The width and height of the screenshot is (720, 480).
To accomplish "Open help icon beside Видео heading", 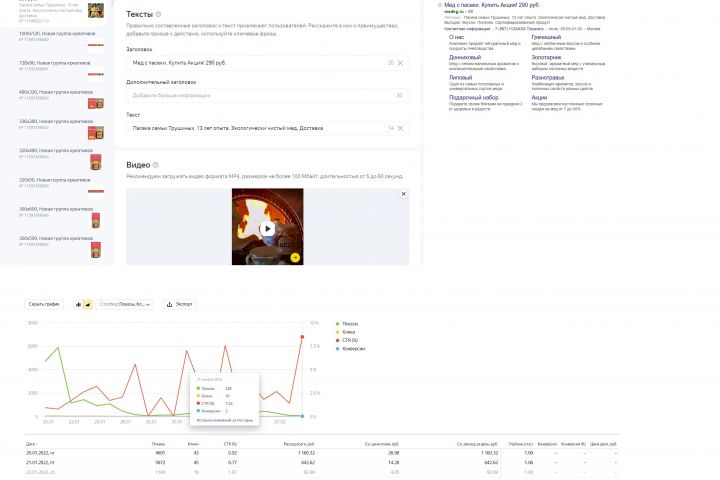I will click(156, 165).
